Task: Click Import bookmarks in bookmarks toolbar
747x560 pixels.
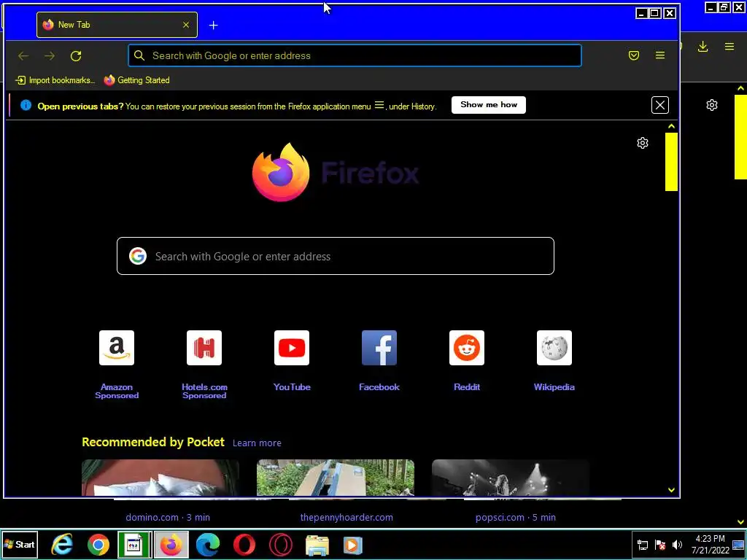Action: [55, 80]
